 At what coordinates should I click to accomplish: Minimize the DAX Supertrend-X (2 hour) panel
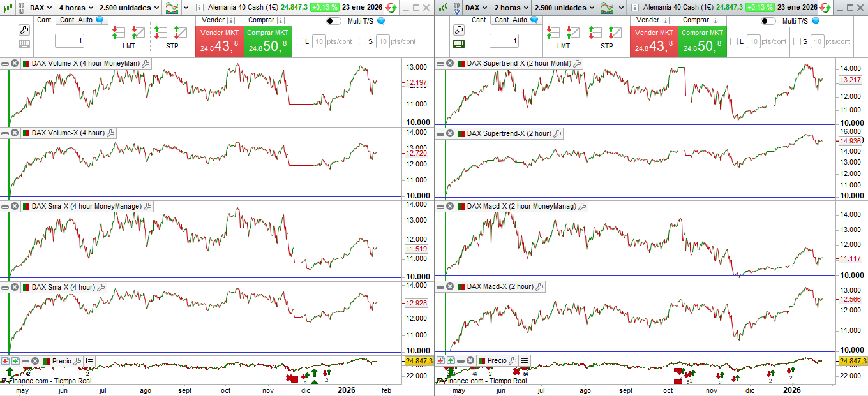click(440, 133)
